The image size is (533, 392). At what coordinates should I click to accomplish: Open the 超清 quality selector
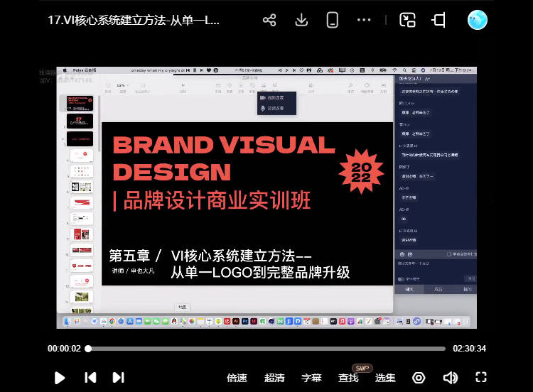tap(274, 378)
